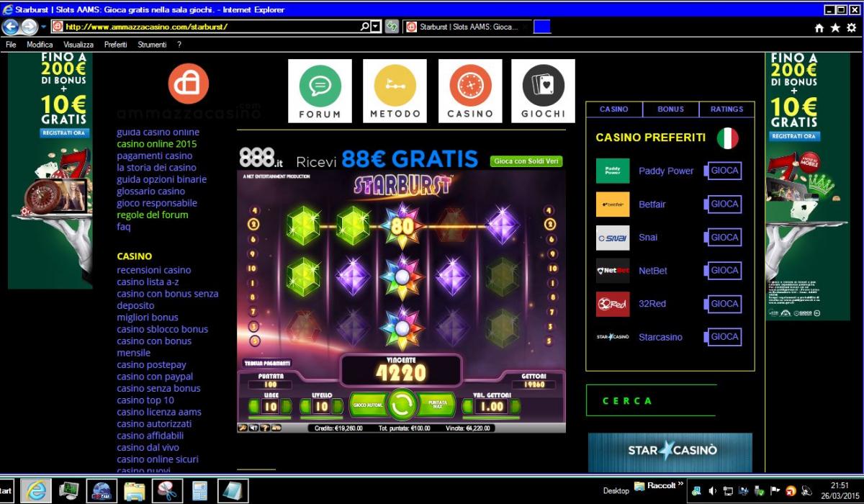Open the Preferiti menu

tap(115, 45)
